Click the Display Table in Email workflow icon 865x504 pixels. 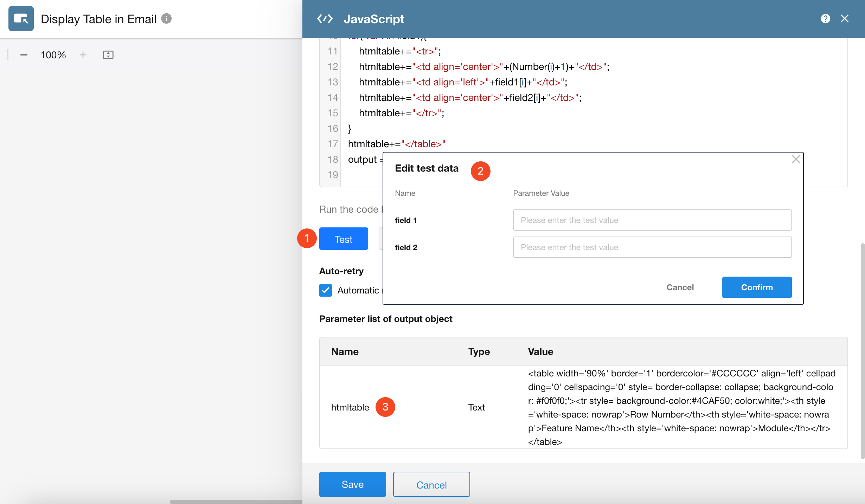[21, 19]
